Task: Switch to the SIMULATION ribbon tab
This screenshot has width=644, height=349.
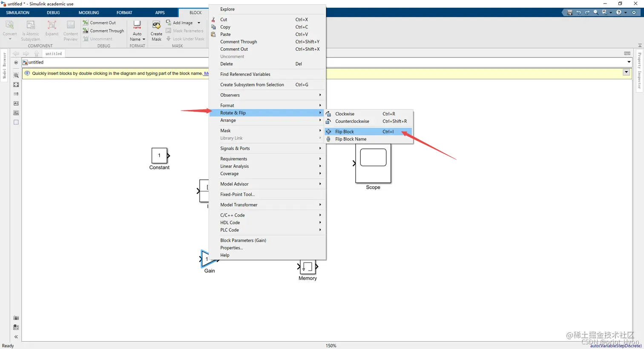Action: 18,13
